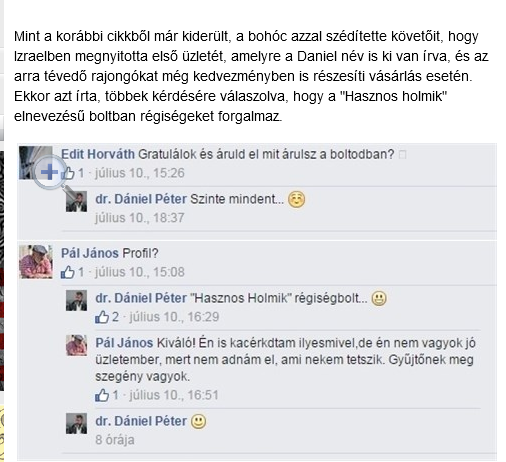Click Pál János's large profile picture
This screenshot has height=462, width=506.
point(36,262)
